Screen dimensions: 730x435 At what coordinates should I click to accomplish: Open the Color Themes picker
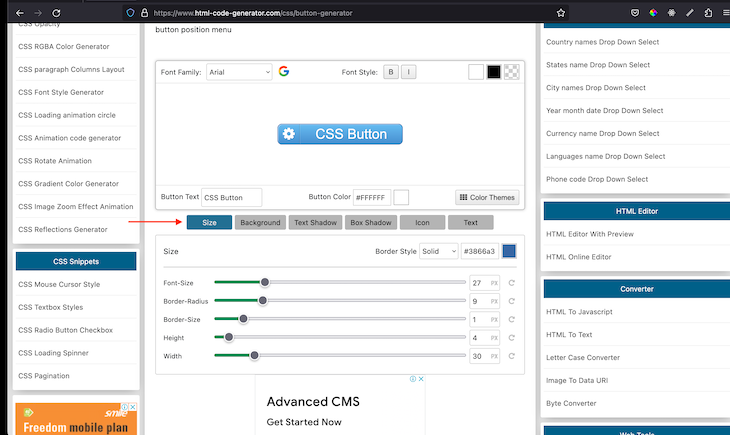point(487,197)
